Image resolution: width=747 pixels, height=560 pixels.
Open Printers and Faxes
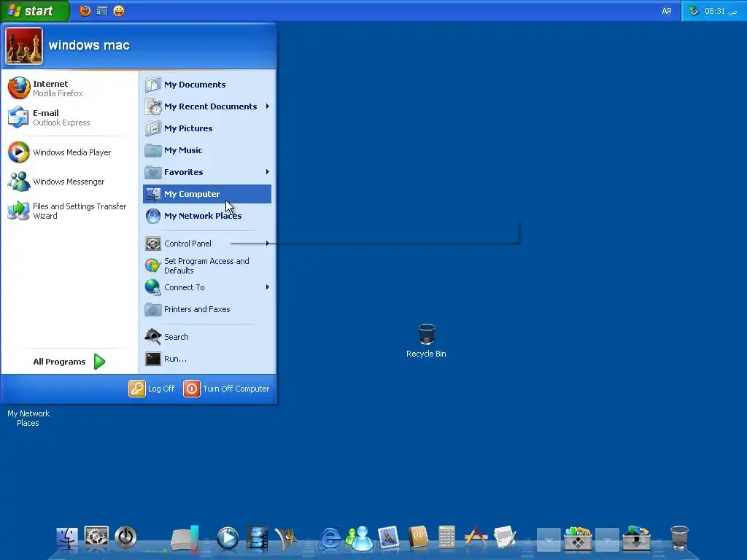pos(207,309)
